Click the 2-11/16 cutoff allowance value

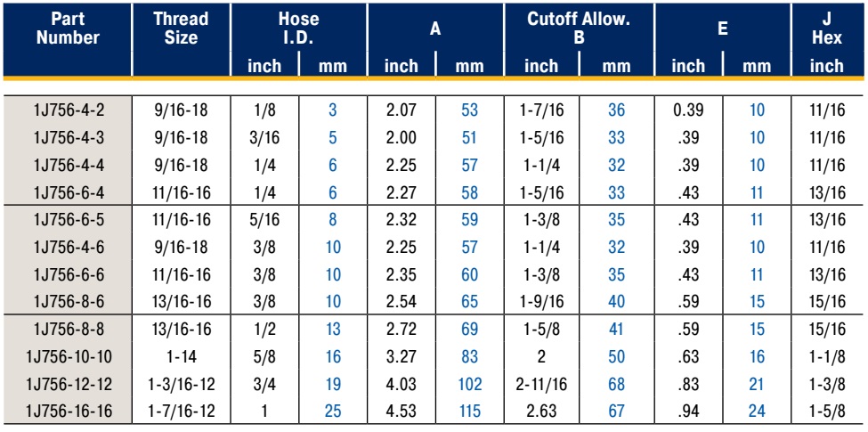[541, 385]
